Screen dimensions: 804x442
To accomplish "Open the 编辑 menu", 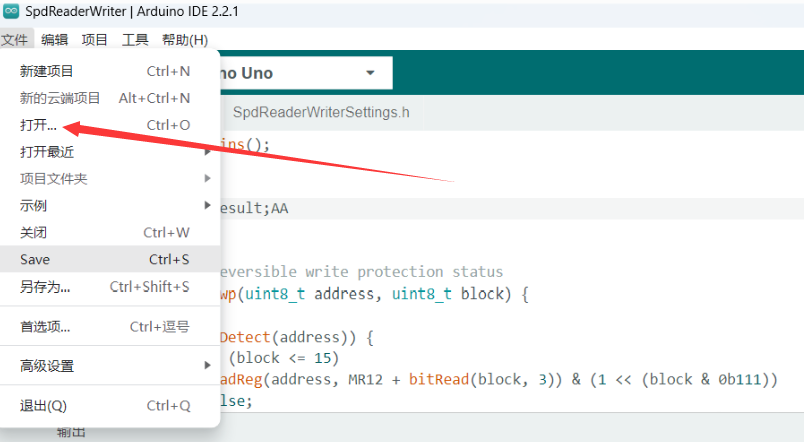I will coord(54,39).
